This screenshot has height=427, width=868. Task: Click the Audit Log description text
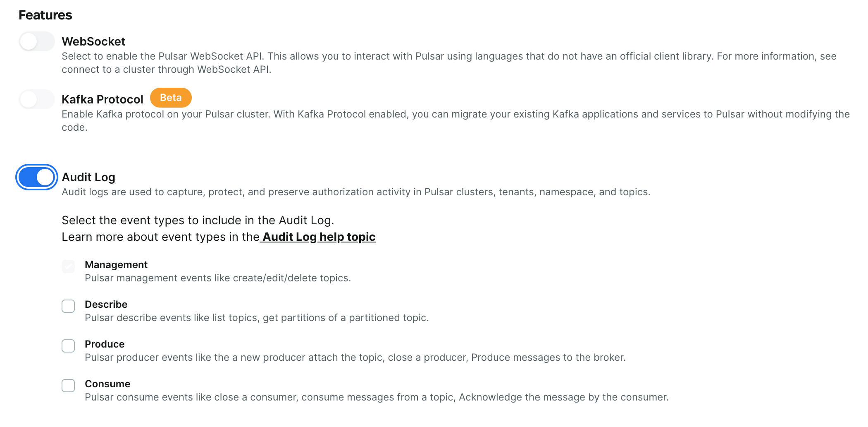(x=355, y=192)
